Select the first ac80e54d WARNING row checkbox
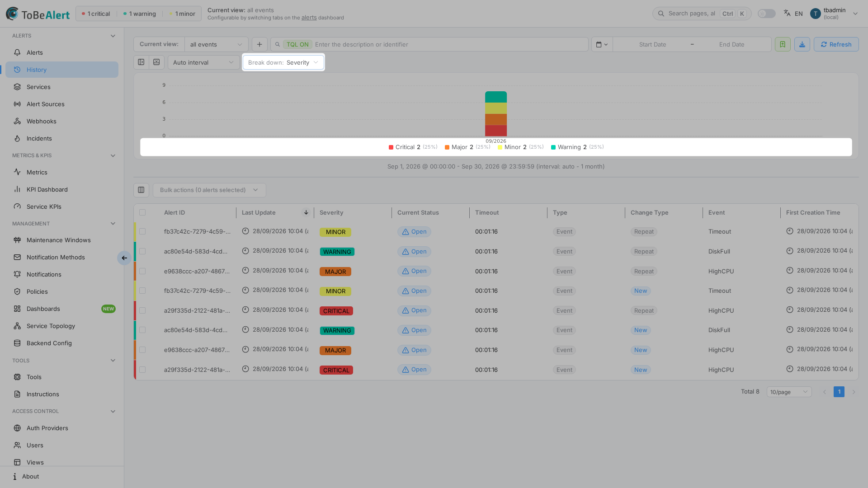Image resolution: width=868 pixels, height=488 pixels. tap(142, 251)
